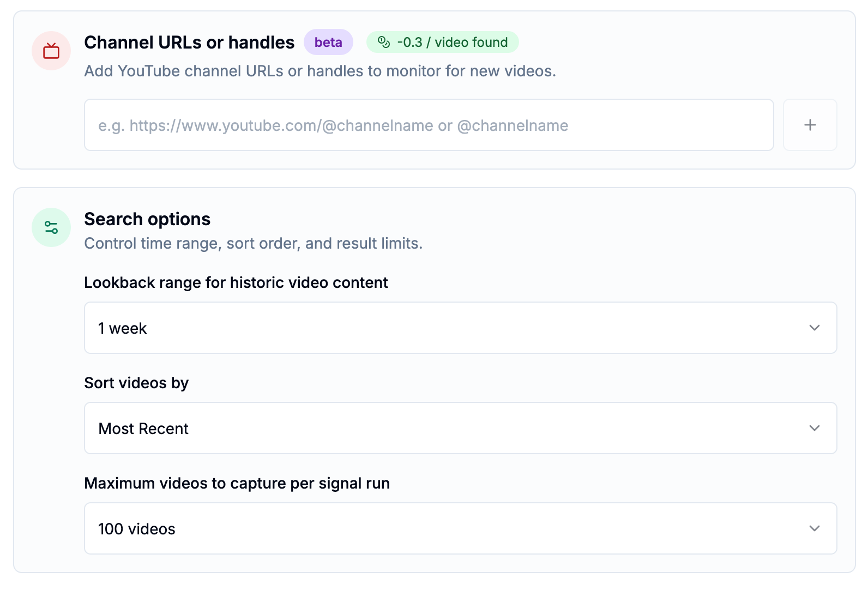This screenshot has width=868, height=590.
Task: Click the green sliders Search options icon
Action: [51, 227]
